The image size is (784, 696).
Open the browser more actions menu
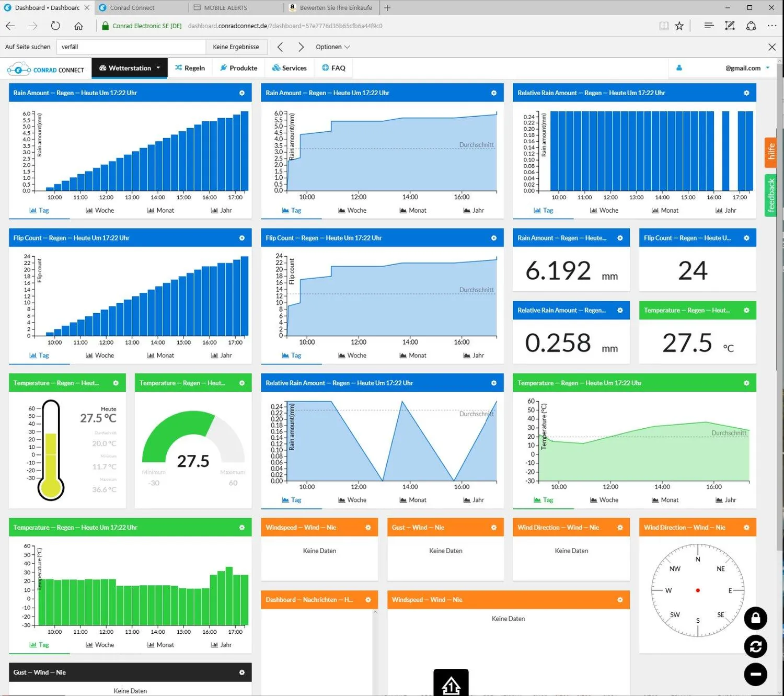pyautogui.click(x=772, y=26)
